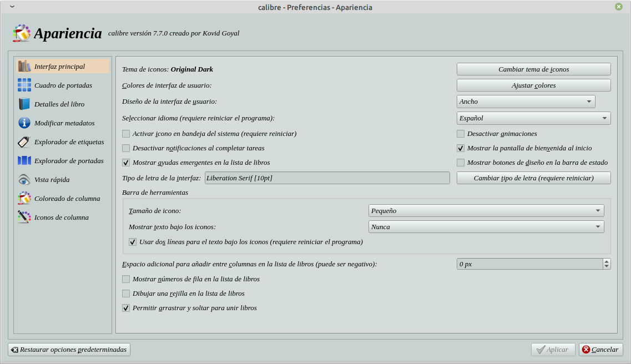Image resolution: width=631 pixels, height=364 pixels.
Task: Switch to Vista rápida section
Action: [63, 180]
